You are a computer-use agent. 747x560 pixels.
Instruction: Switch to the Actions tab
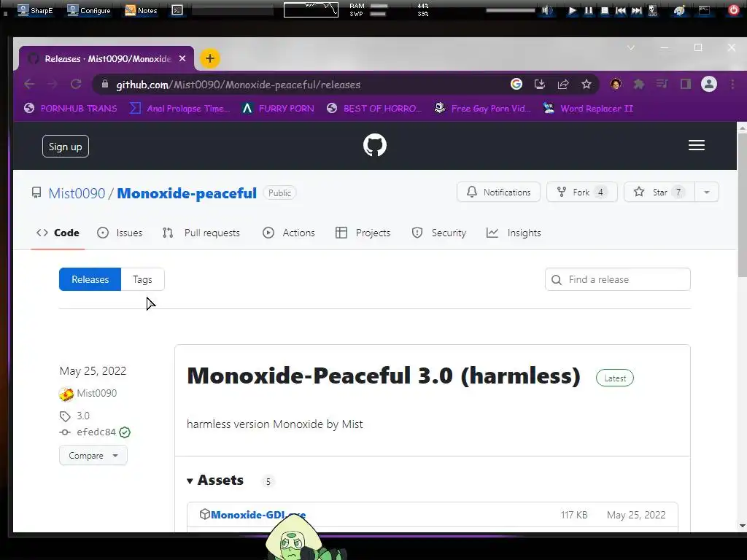tap(289, 233)
